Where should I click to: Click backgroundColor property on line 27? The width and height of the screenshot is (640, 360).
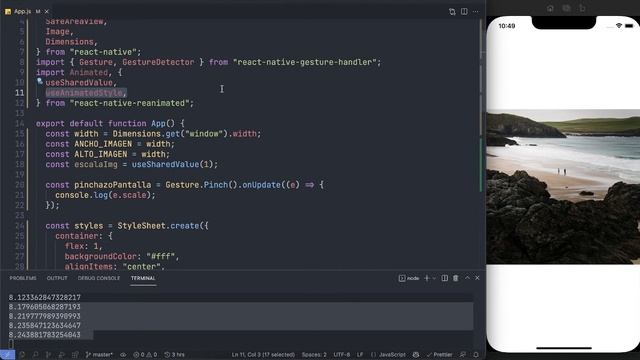(x=100, y=256)
